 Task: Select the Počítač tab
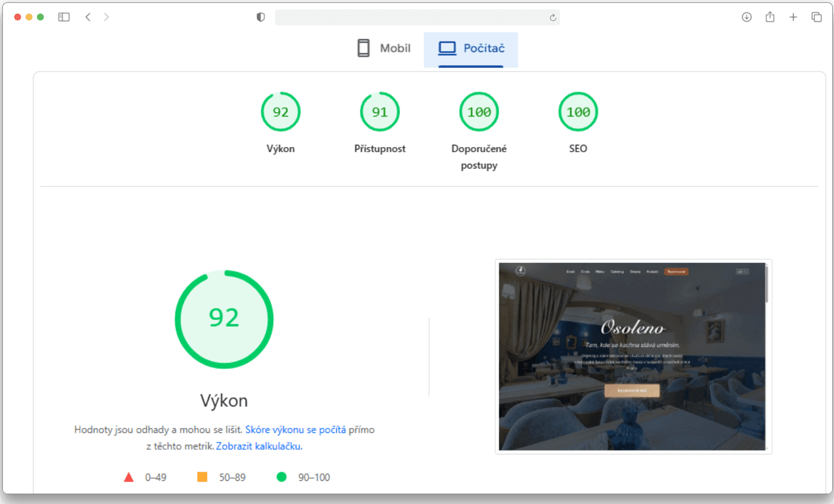[471, 48]
